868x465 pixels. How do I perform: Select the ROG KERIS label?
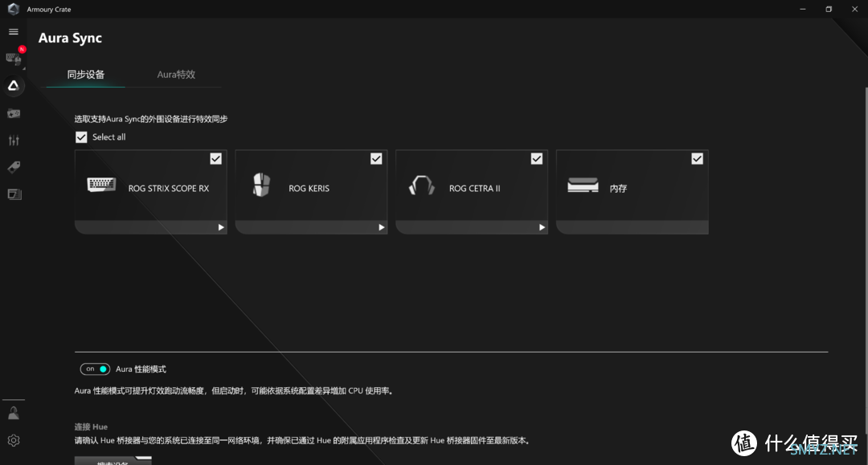tap(309, 189)
